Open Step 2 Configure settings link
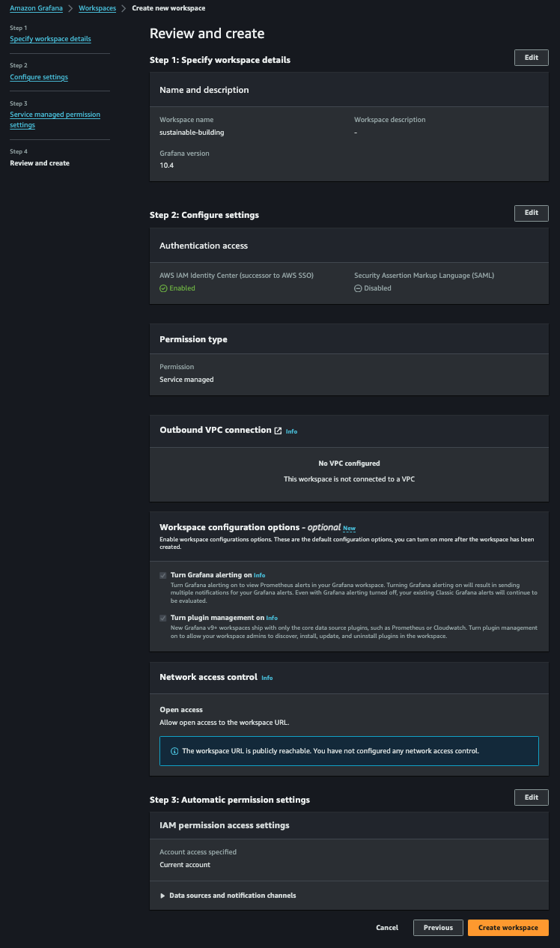This screenshot has width=560, height=948. coord(39,77)
